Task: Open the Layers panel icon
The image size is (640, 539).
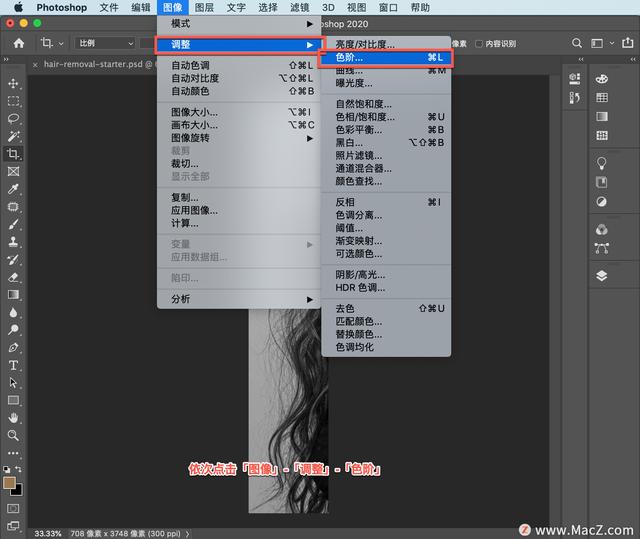Action: pyautogui.click(x=602, y=276)
